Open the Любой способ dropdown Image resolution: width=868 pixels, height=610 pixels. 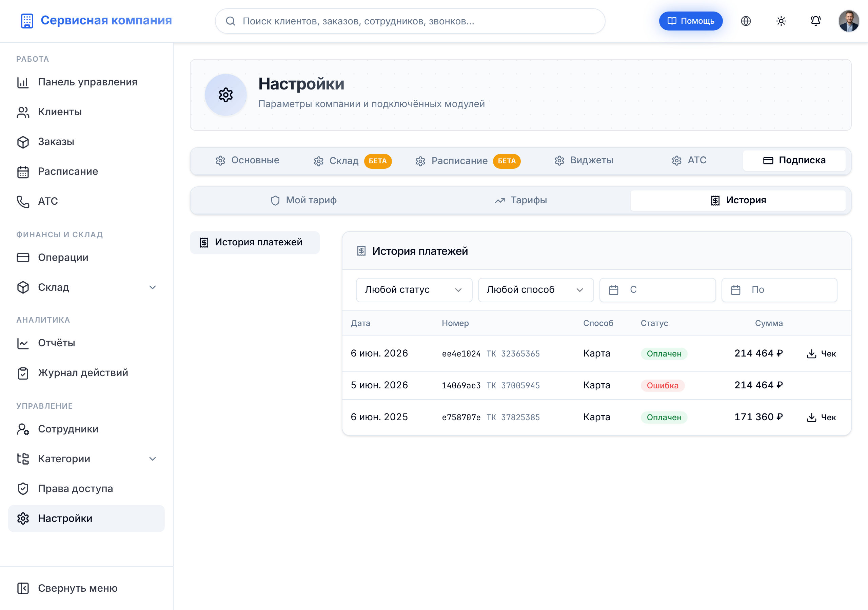[x=536, y=290]
